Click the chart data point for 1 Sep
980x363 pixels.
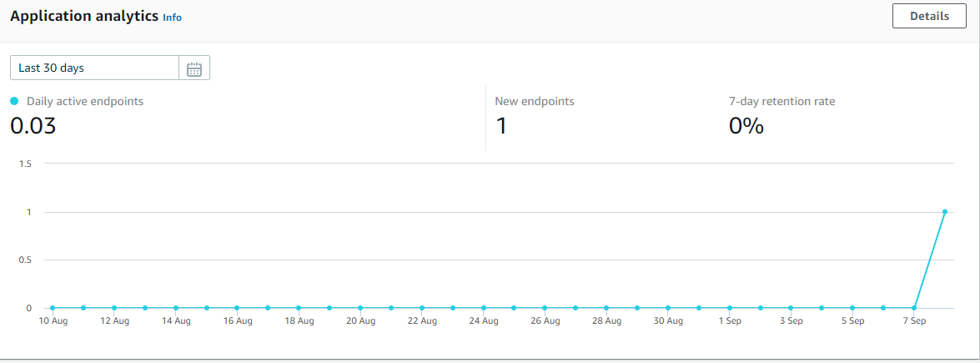[x=730, y=308]
